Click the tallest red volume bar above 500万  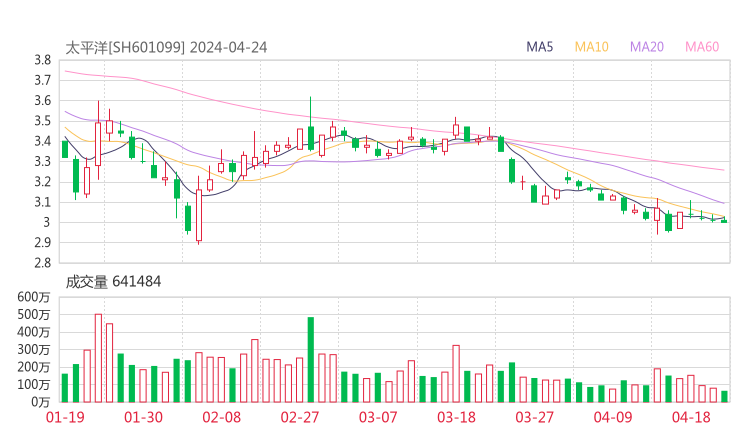click(98, 358)
